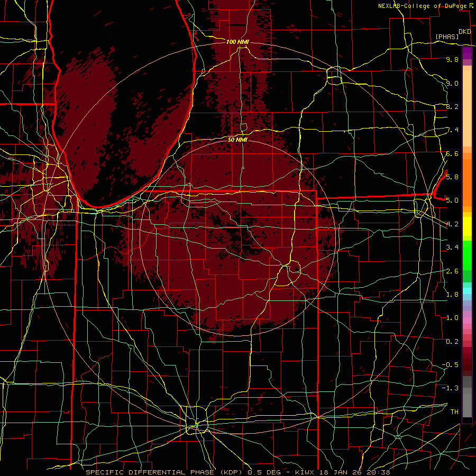Click the bright orange color bar segment
Viewport: 476px width, 476px height.
pyautogui.click(x=467, y=182)
